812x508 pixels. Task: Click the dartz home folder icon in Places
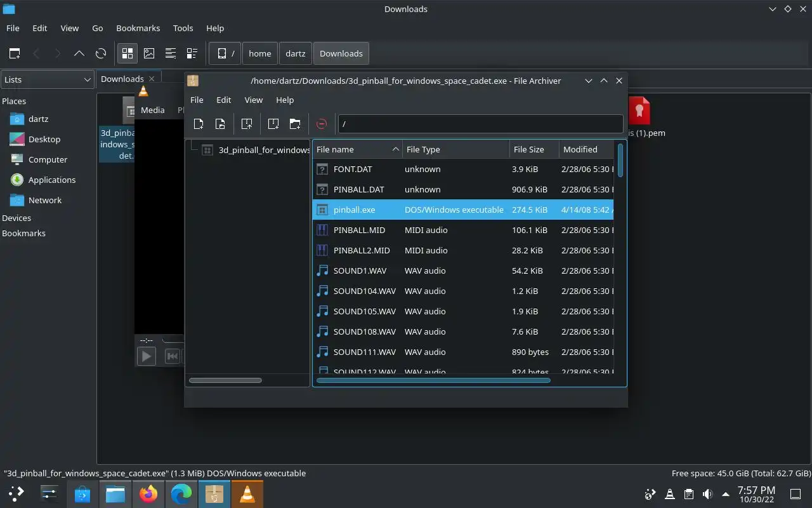[17, 119]
